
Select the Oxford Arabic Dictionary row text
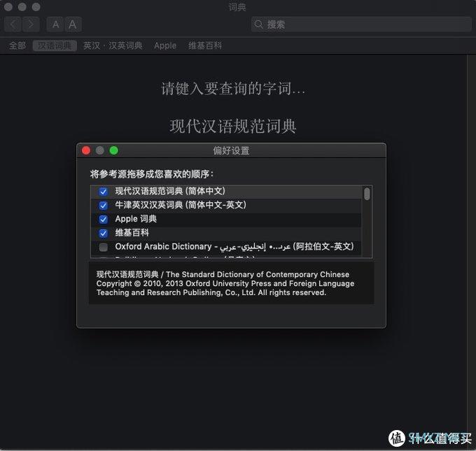[234, 247]
